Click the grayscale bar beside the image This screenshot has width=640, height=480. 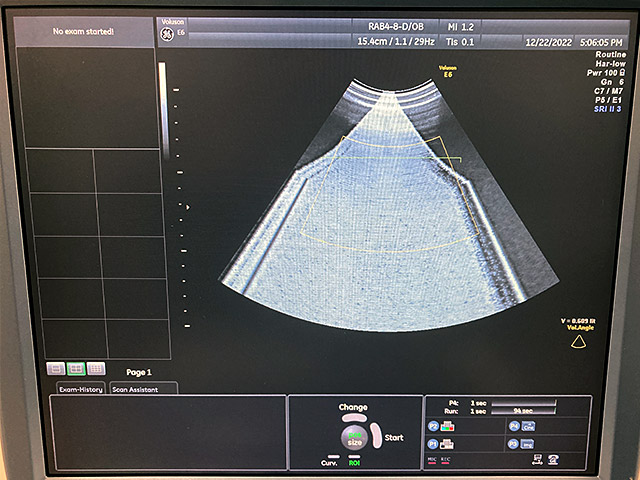pos(163,110)
